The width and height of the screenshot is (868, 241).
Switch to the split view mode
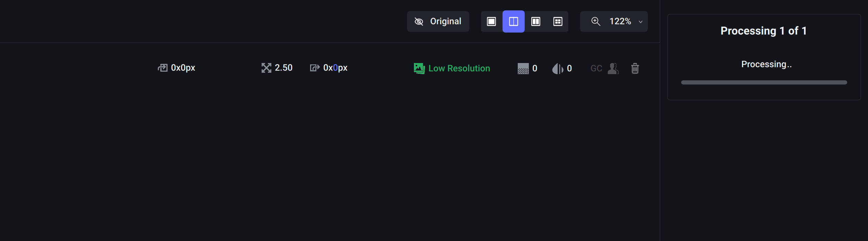click(514, 21)
